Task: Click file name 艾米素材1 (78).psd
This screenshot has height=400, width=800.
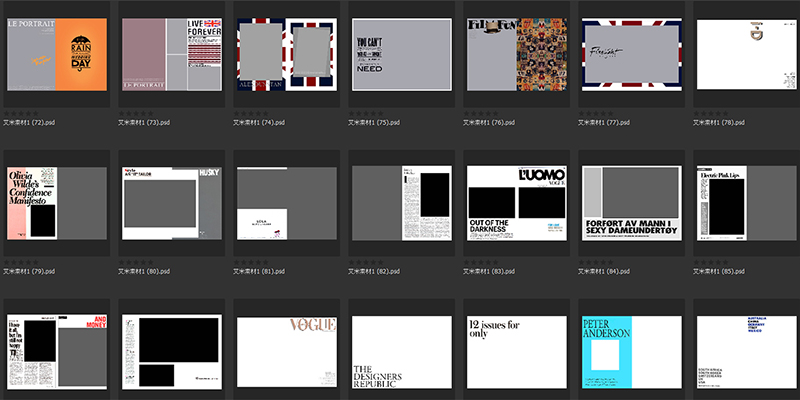Action: pos(719,122)
